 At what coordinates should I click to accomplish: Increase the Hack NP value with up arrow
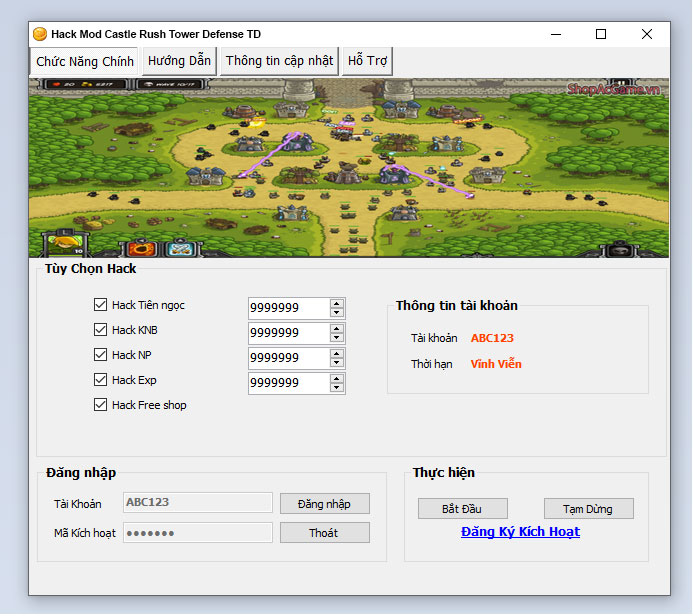tap(337, 354)
